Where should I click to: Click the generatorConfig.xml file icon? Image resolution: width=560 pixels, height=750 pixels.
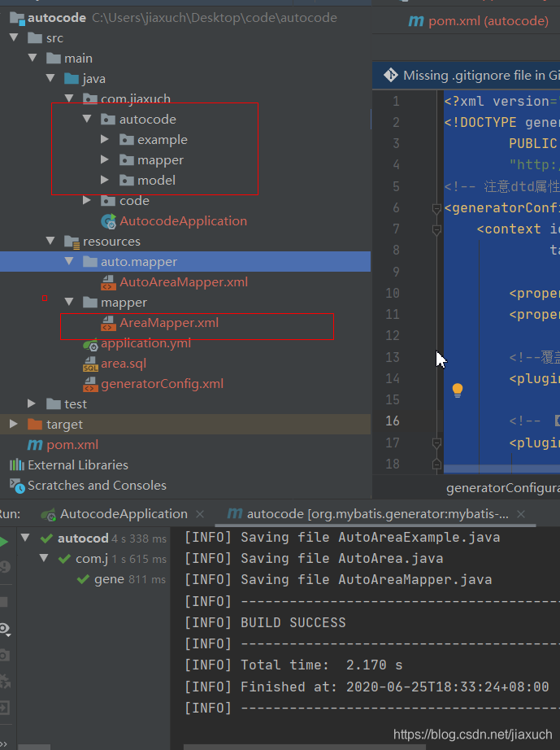pyautogui.click(x=90, y=385)
